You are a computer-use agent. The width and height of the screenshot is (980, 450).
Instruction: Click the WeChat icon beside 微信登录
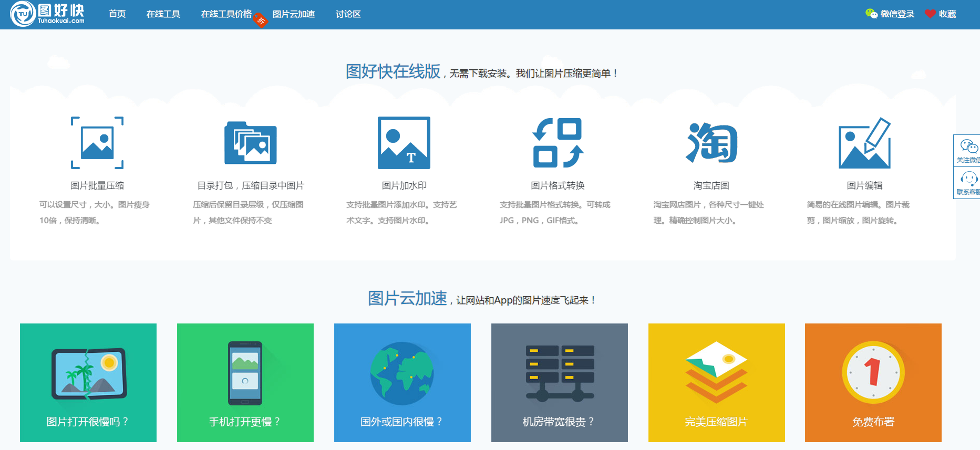[x=871, y=14]
